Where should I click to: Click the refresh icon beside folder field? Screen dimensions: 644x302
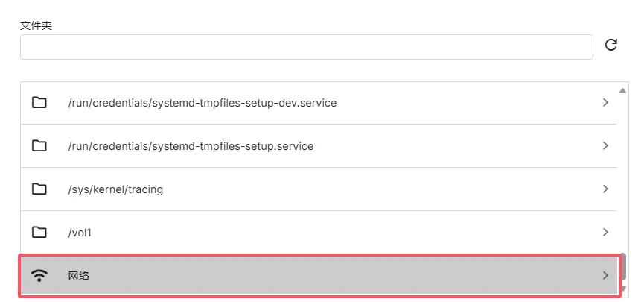point(611,45)
